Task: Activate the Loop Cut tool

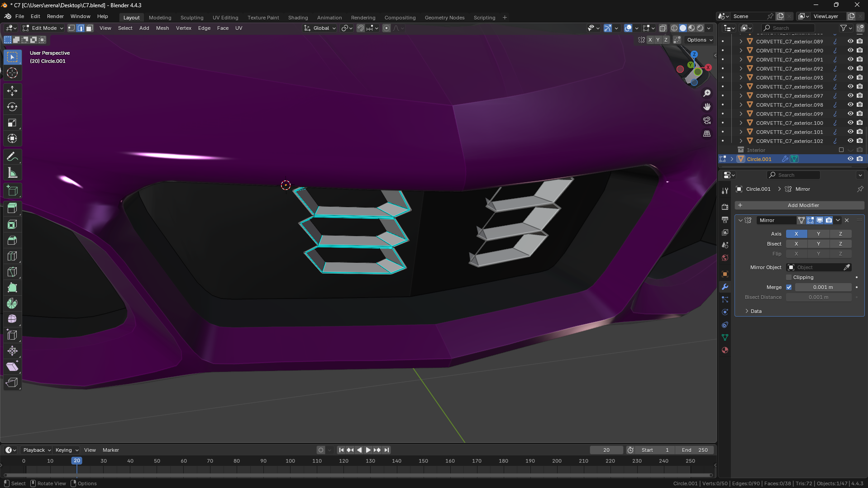Action: coord(12,256)
